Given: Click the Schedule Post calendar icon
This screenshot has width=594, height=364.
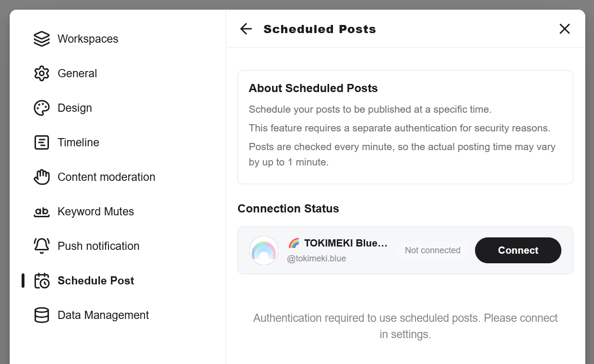Looking at the screenshot, I should pyautogui.click(x=42, y=281).
